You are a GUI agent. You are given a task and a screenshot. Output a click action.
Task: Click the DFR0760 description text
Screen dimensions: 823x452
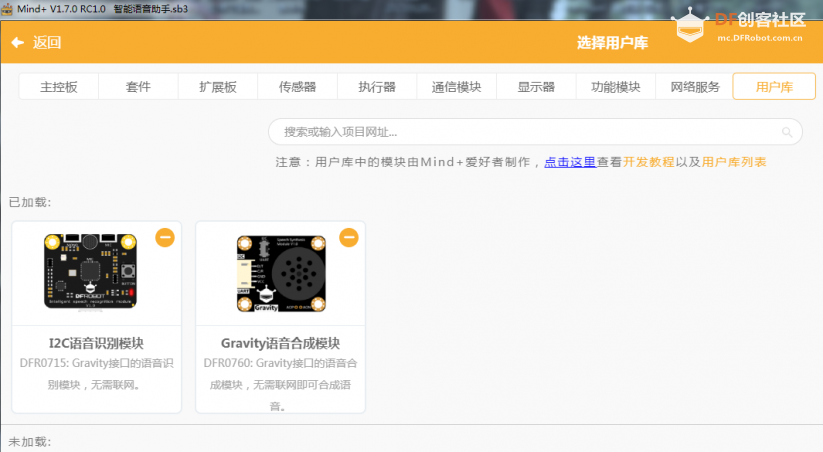[x=280, y=384]
